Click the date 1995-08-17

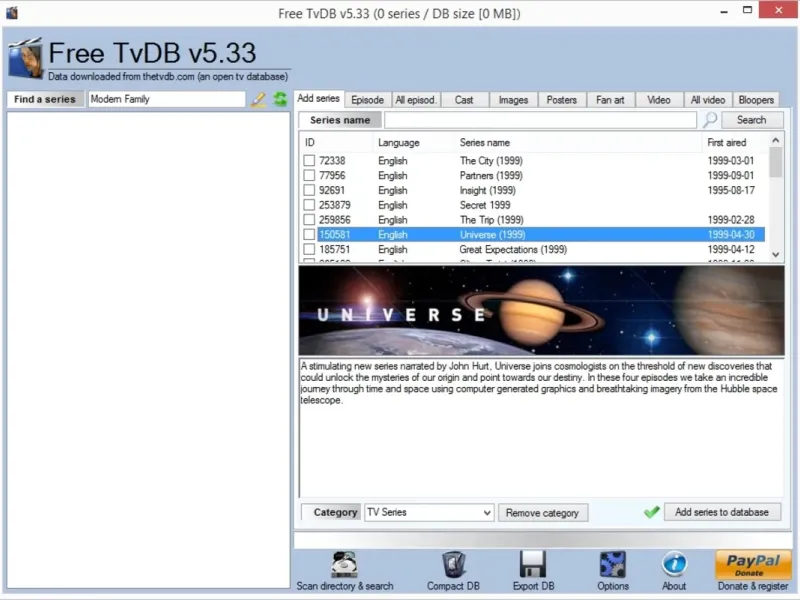click(731, 190)
